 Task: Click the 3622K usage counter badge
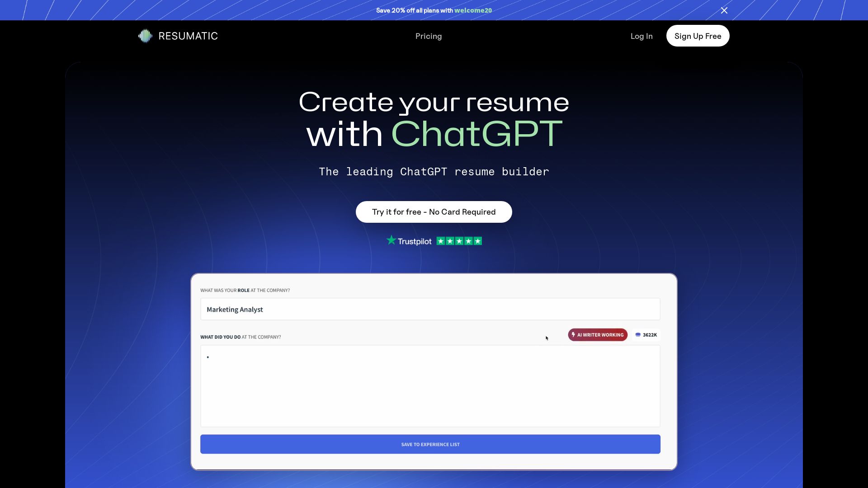(646, 335)
